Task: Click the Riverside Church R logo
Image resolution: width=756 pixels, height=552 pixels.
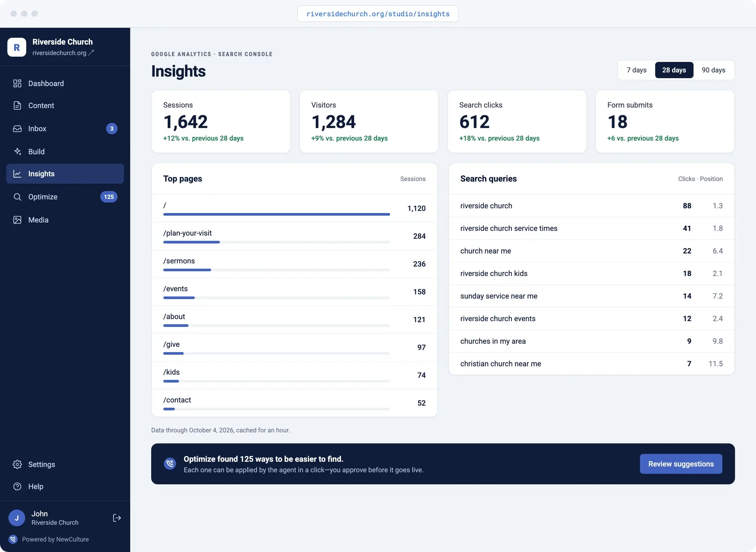Action: point(17,47)
